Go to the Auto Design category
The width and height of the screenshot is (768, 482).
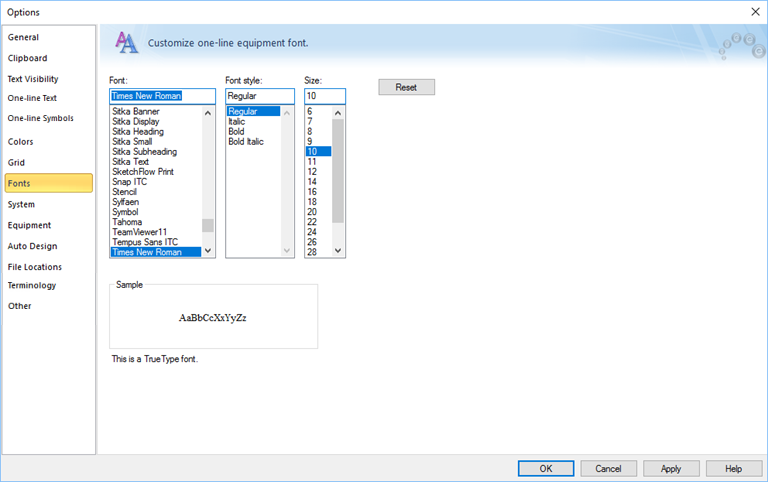click(x=32, y=246)
